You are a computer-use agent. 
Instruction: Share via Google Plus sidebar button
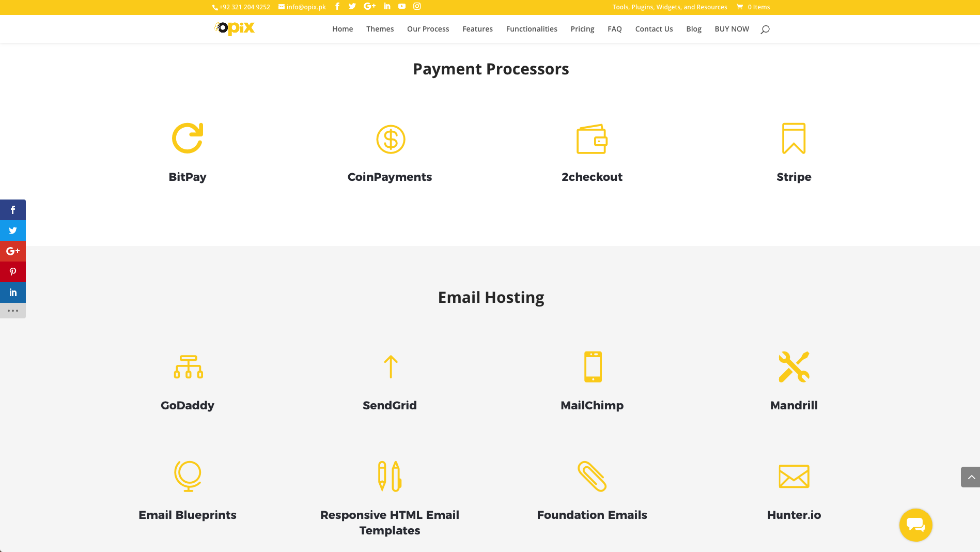coord(13,251)
